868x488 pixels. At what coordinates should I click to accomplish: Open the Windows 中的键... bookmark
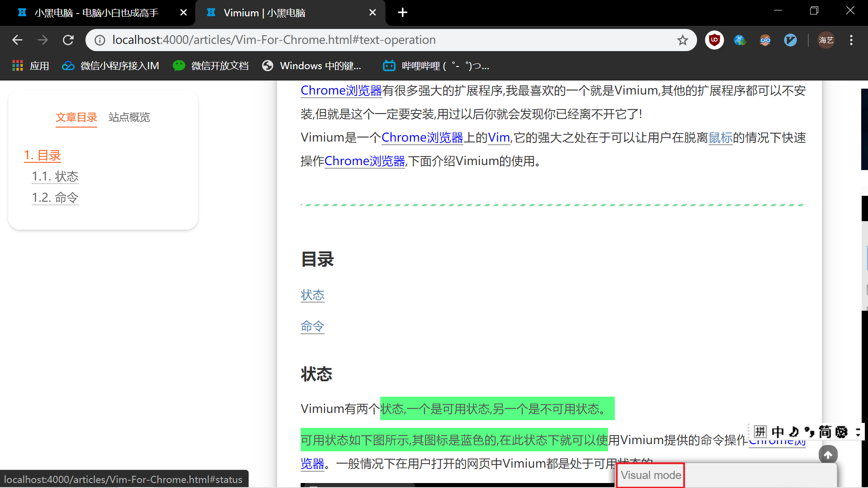[312, 66]
